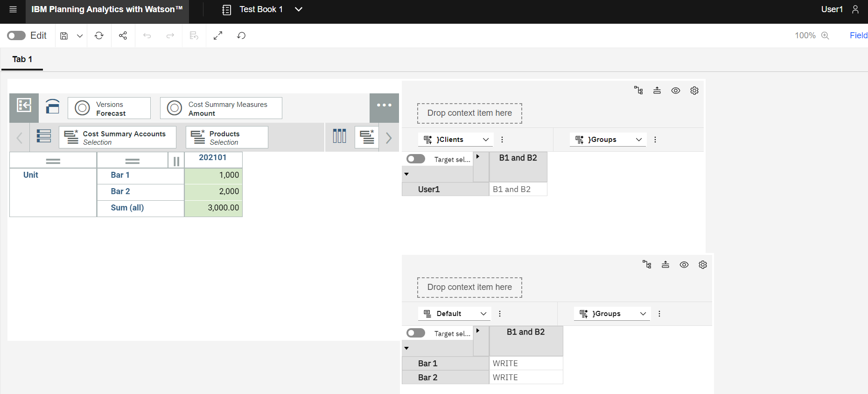Viewport: 868px width, 394px height.
Task: Click the share icon in toolbar
Action: (123, 35)
